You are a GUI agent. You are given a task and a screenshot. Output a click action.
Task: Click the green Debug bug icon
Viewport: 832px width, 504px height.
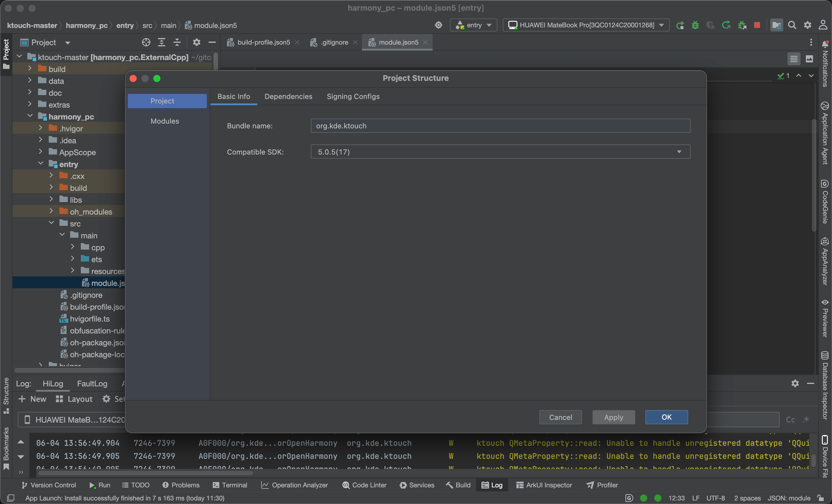pyautogui.click(x=695, y=25)
